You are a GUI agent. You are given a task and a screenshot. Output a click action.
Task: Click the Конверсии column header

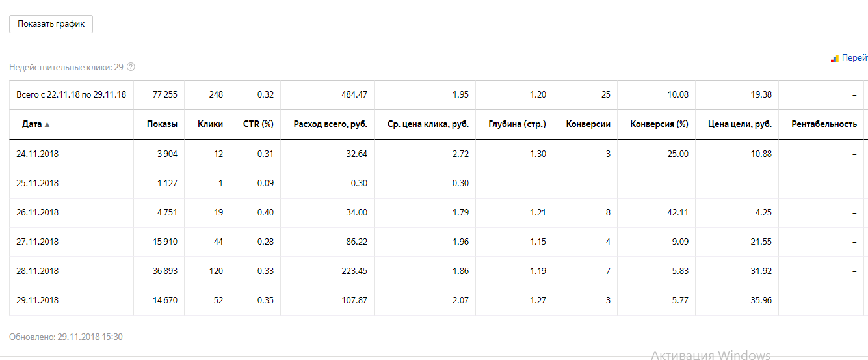coord(588,124)
